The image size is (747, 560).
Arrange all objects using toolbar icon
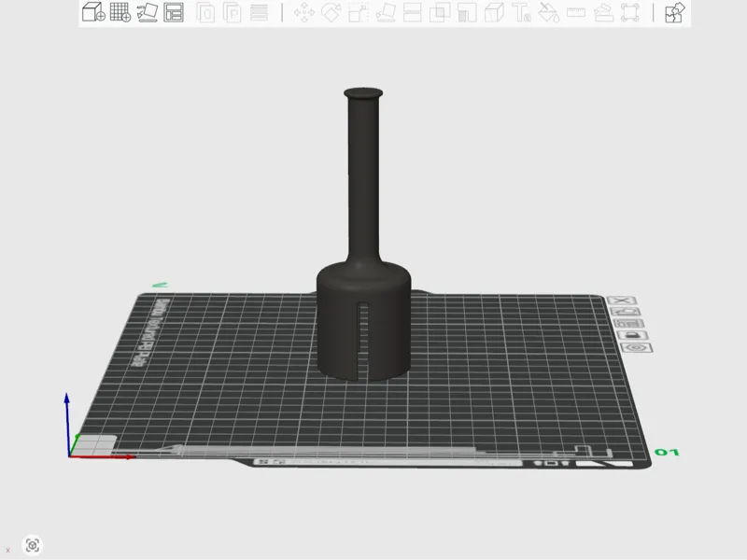(174, 12)
